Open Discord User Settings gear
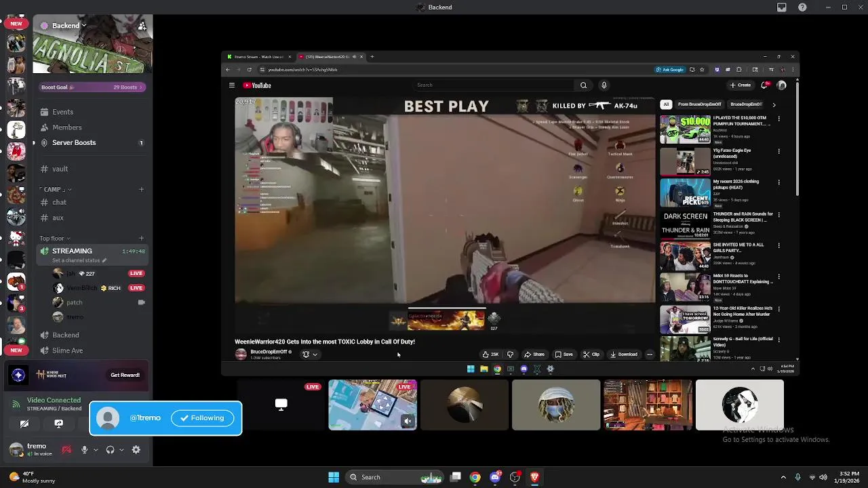Image resolution: width=868 pixels, height=488 pixels. 136,450
